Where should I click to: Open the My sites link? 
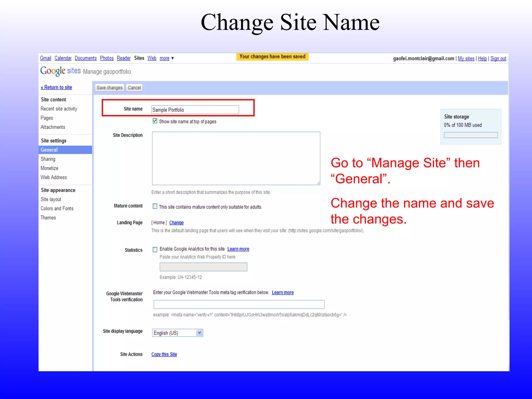pos(466,58)
